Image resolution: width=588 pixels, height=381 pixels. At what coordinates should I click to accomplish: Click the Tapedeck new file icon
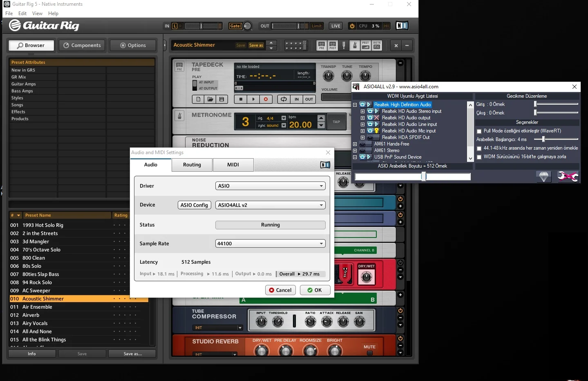[x=198, y=99]
